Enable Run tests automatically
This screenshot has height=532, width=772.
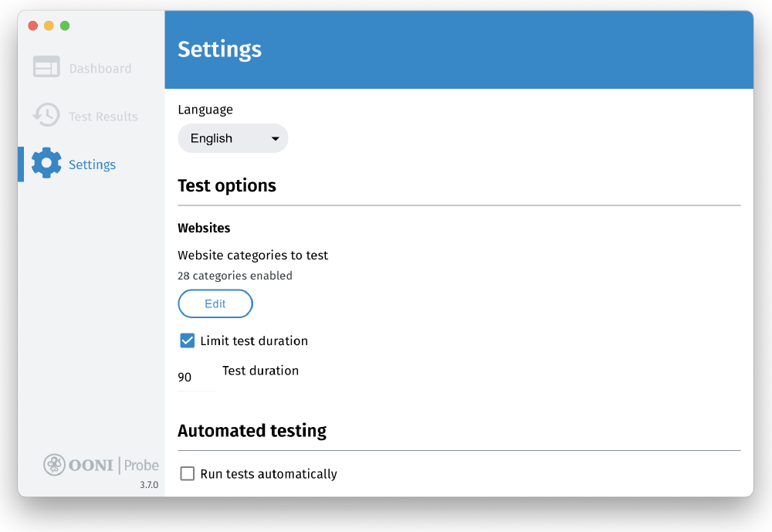click(x=187, y=473)
